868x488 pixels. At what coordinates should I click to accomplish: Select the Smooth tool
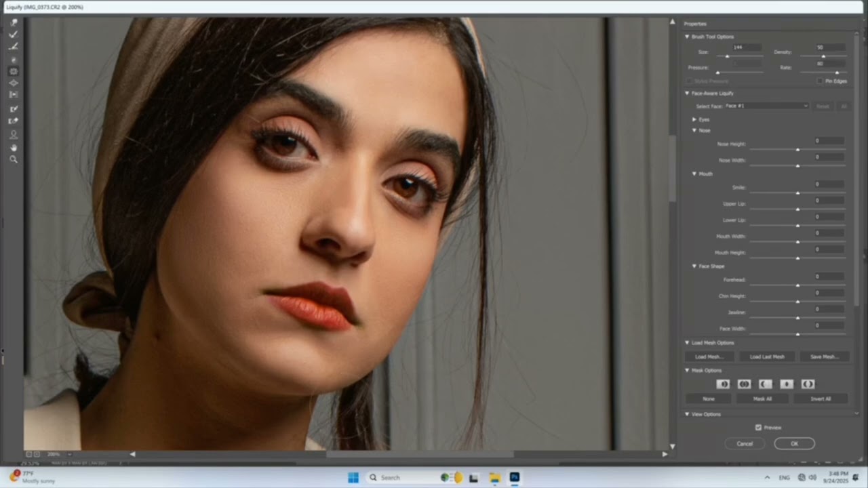14,47
